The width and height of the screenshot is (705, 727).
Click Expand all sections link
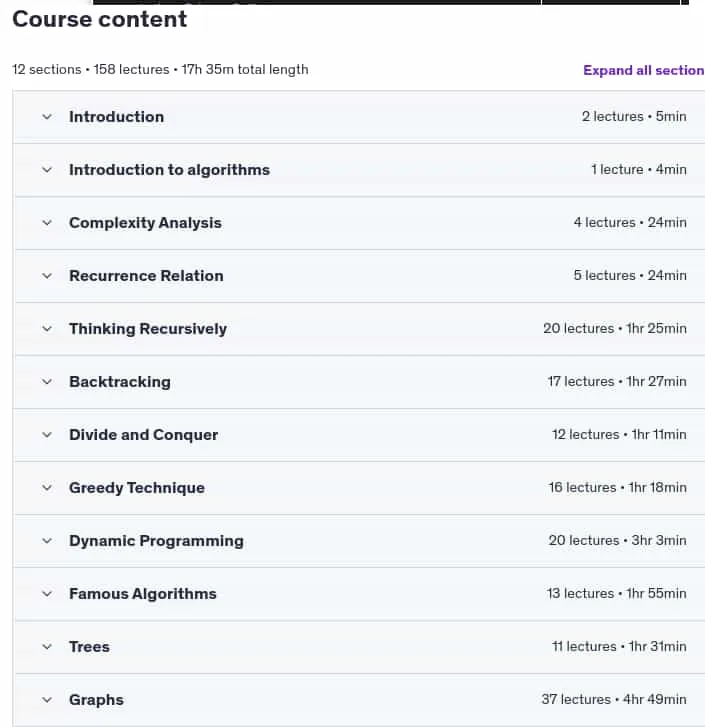click(643, 70)
